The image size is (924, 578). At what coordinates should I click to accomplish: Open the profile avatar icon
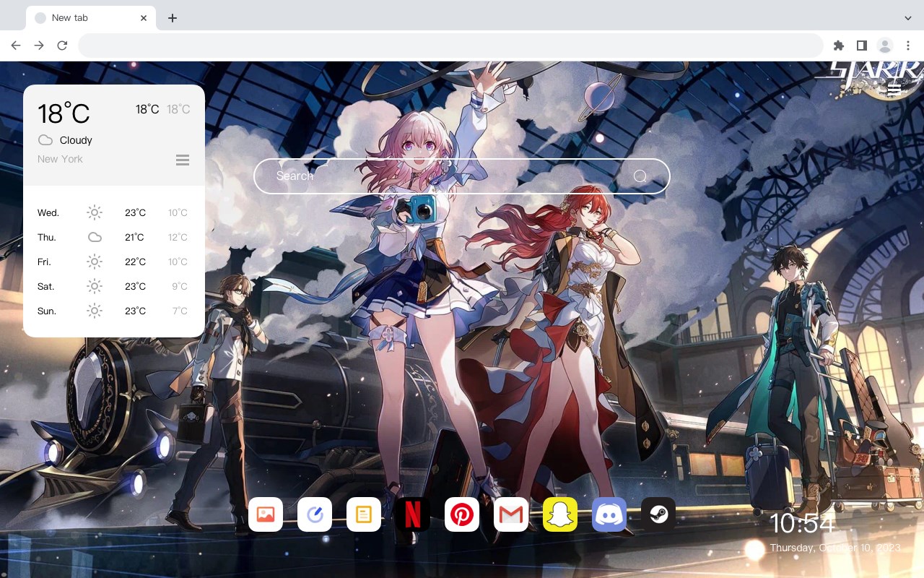coord(885,46)
